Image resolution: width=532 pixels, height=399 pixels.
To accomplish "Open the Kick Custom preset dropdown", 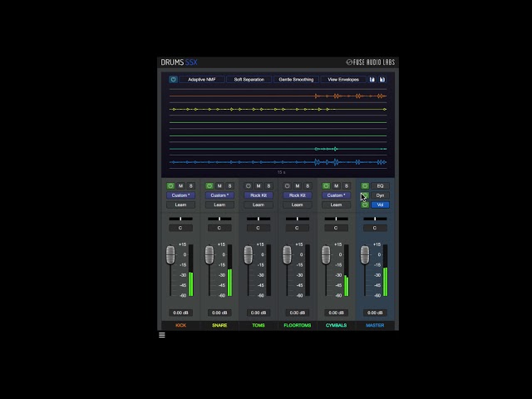I will point(181,195).
